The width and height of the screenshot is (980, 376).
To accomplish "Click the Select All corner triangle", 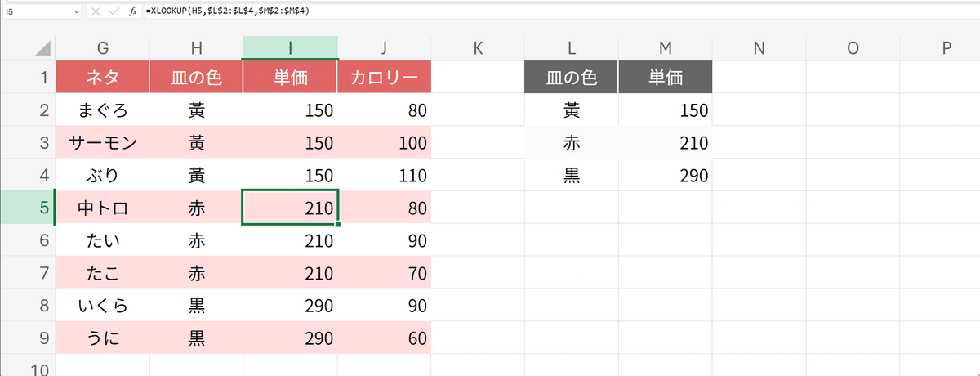I will pyautogui.click(x=42, y=49).
